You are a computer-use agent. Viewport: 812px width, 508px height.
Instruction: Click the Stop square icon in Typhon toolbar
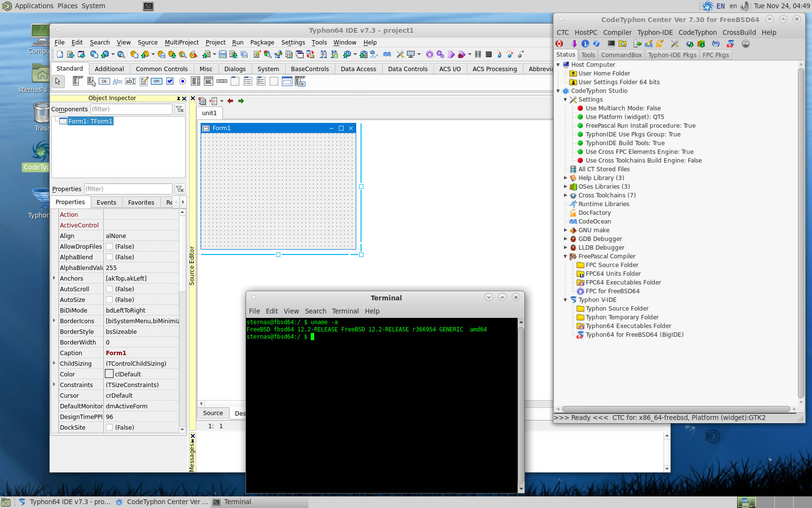point(489,55)
